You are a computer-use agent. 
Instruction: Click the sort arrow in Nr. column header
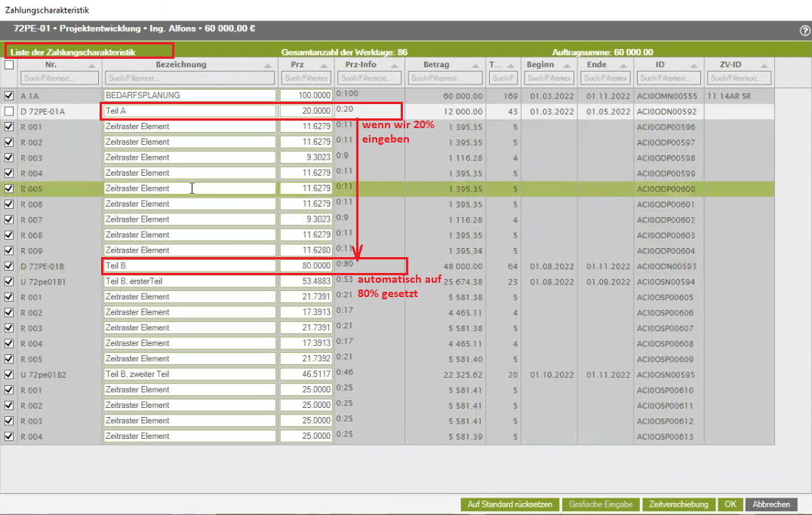[x=91, y=66]
